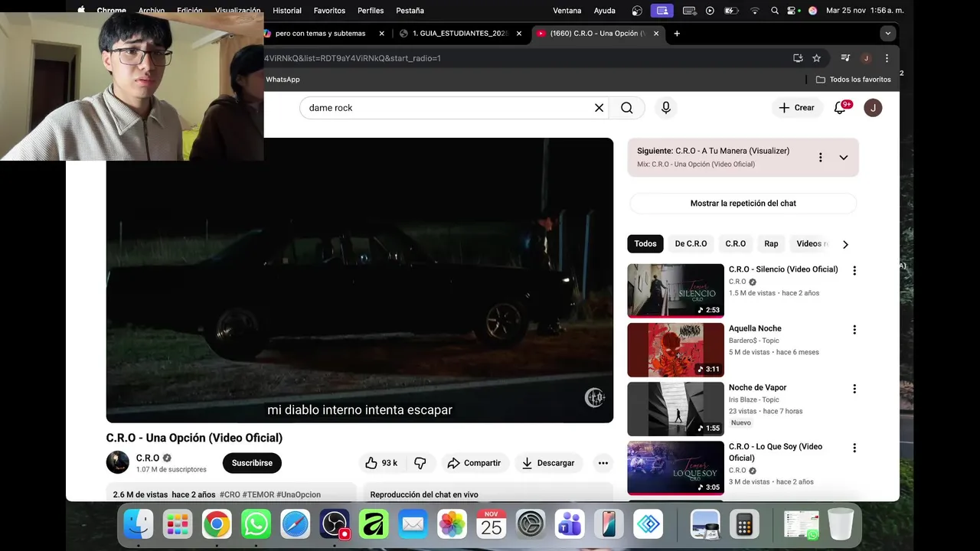This screenshot has width=980, height=551.
Task: Open the YouTube account avatar 'J'
Action: [x=873, y=108]
